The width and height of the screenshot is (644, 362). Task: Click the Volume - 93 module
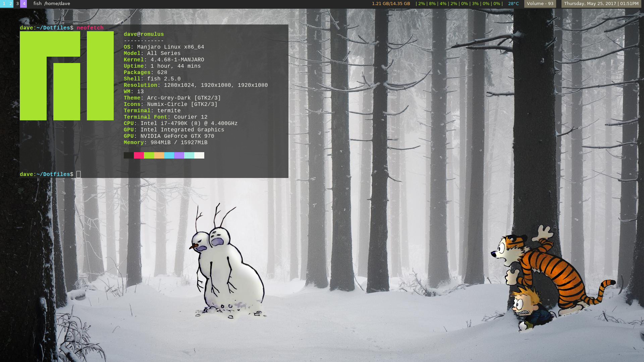click(x=540, y=4)
